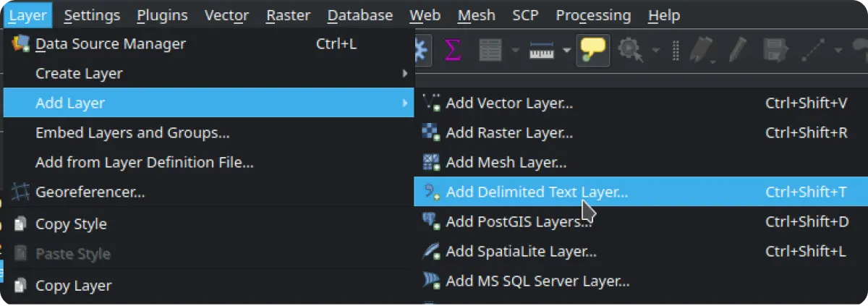Click the digitizing line tool icon
Screen dimensions: 868x306
coord(814,51)
